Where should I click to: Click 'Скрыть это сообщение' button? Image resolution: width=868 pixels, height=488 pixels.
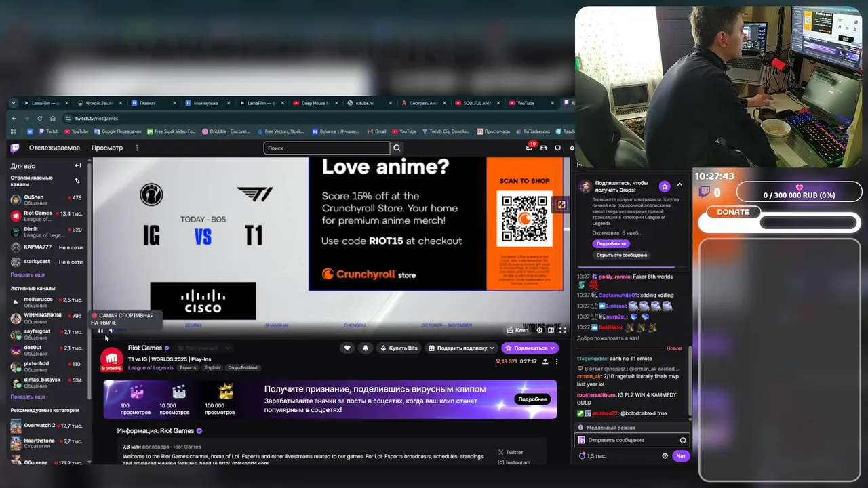pyautogui.click(x=622, y=255)
